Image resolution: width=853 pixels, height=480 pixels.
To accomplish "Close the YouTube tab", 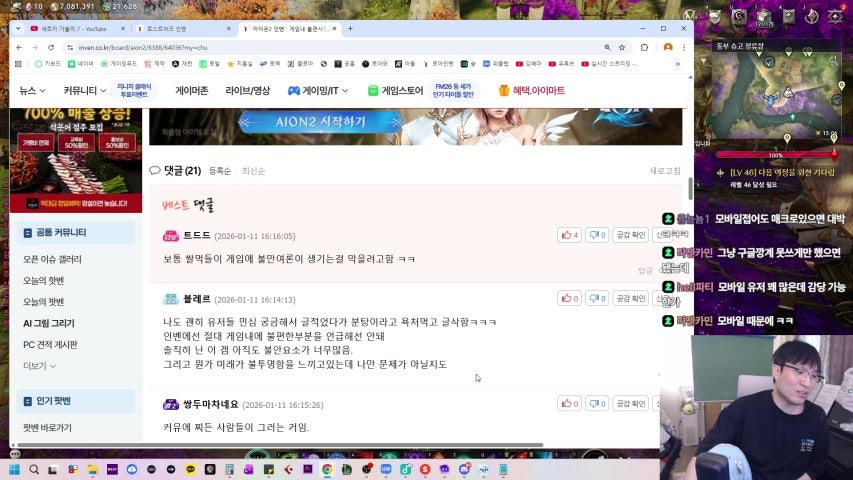I will pyautogui.click(x=122, y=28).
